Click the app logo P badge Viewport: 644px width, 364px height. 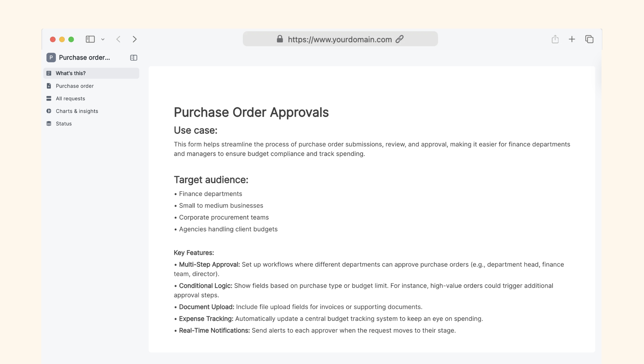pos(51,58)
